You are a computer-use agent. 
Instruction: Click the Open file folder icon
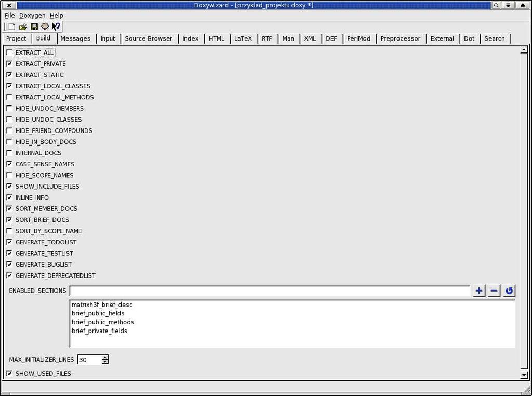pyautogui.click(x=23, y=27)
